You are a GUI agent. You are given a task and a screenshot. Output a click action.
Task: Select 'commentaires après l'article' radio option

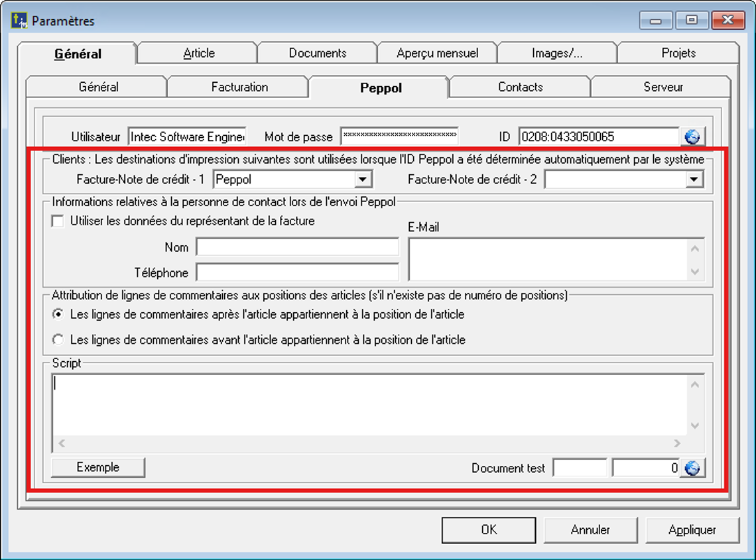(58, 314)
